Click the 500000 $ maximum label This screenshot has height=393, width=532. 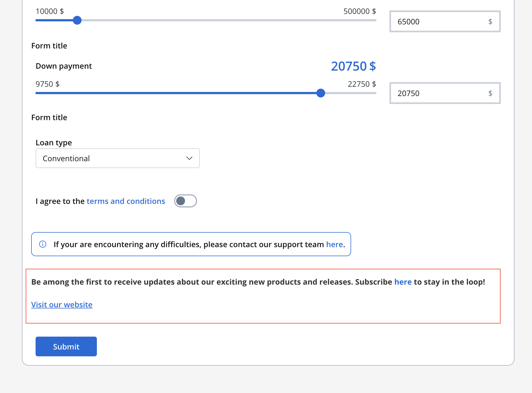360,11
